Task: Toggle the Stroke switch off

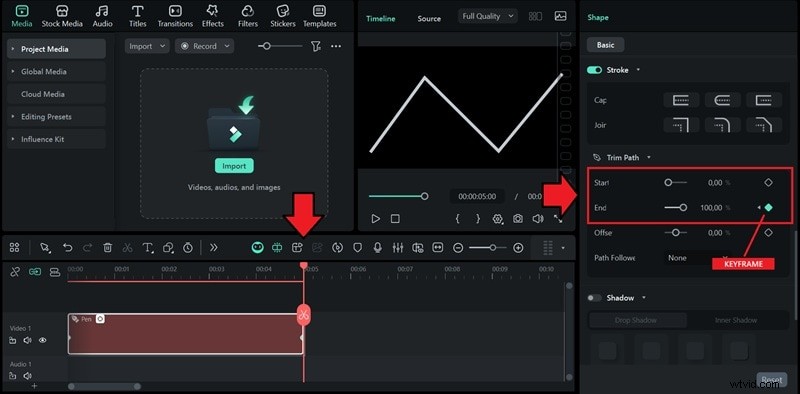Action: point(595,70)
